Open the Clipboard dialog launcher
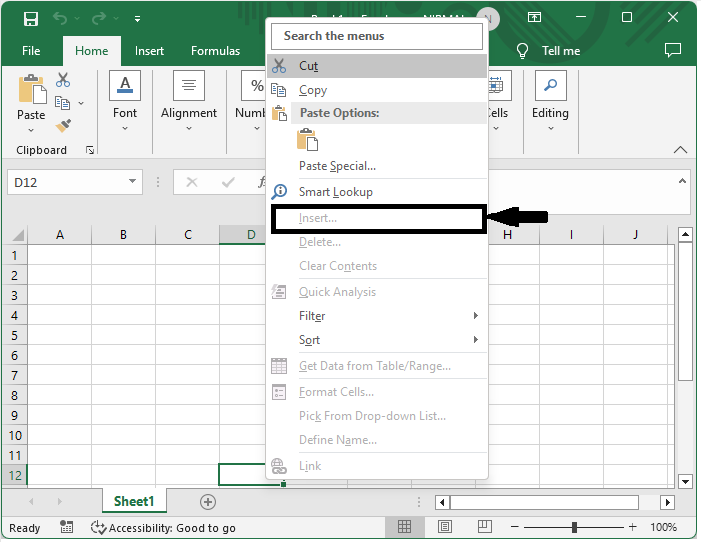Image resolution: width=701 pixels, height=542 pixels. coord(90,150)
